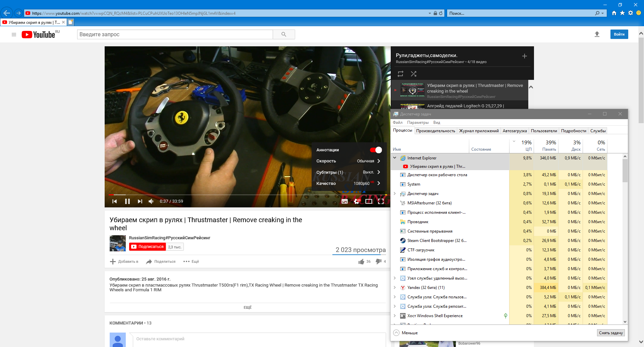This screenshot has width=644, height=347.
Task: Open the Апгрейд педалей Logitech playlist video
Action: tap(460, 105)
